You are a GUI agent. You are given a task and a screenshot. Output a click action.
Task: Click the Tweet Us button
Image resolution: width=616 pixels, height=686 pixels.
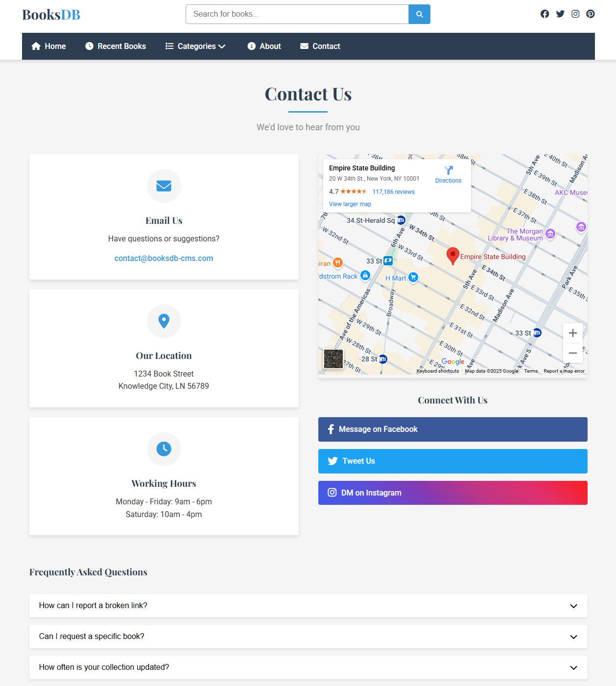(453, 461)
